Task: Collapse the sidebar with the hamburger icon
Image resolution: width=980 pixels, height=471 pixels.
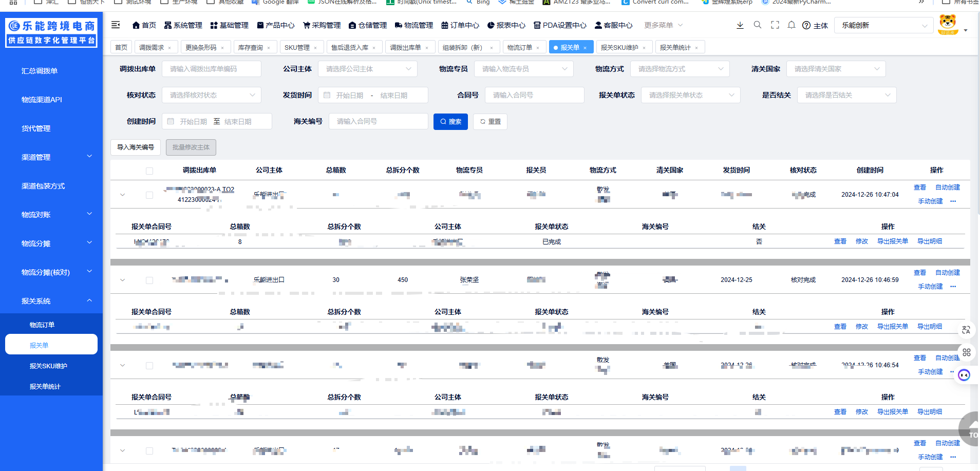Action: [x=115, y=24]
